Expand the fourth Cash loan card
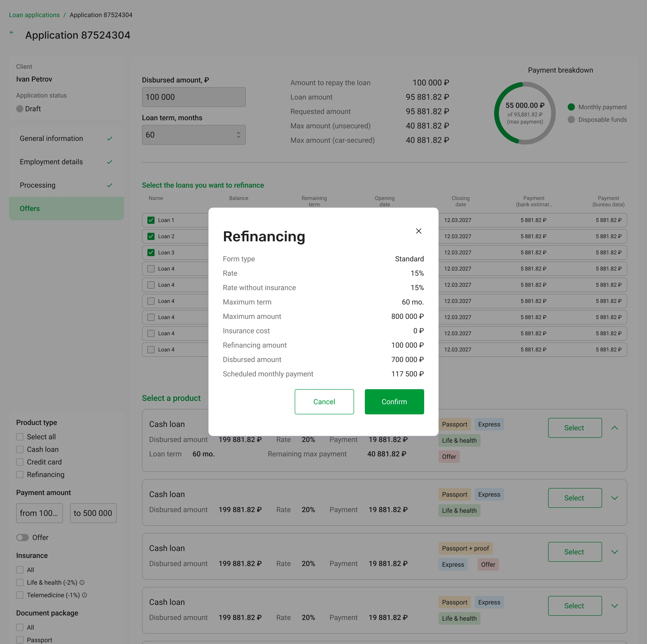 614,606
